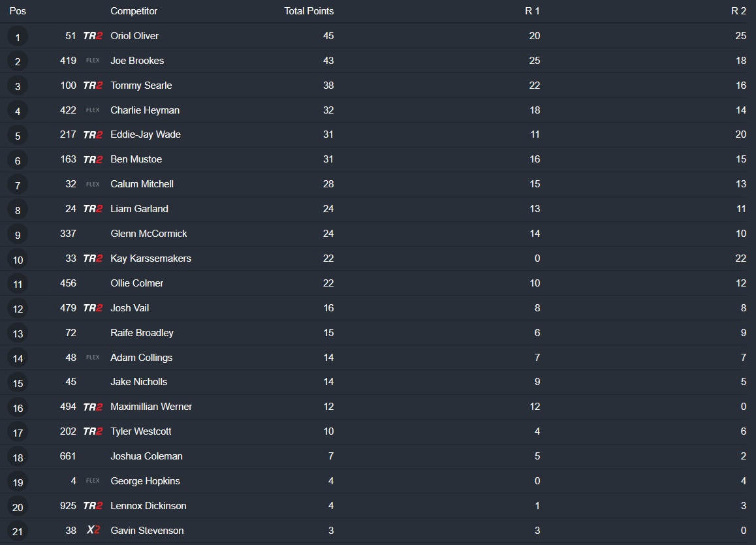The height and width of the screenshot is (545, 756).
Task: Click the X2 icon beside Gavin Stevenson
Action: [93, 531]
